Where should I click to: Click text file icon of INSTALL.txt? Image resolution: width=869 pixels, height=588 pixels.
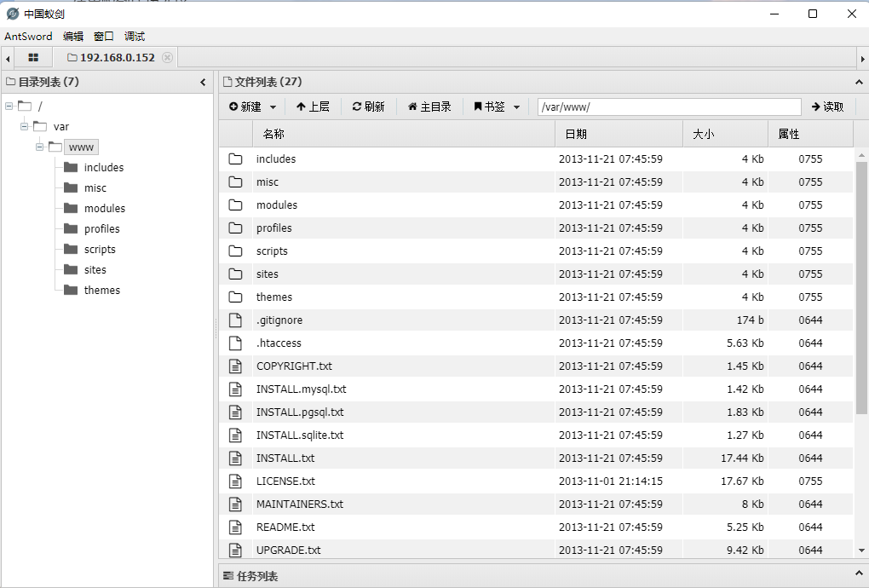coord(235,458)
